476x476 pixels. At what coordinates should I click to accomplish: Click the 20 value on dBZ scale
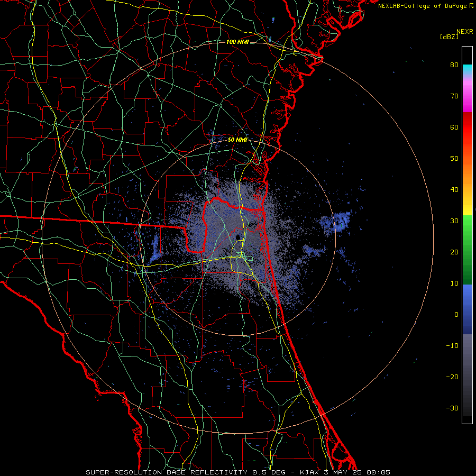(454, 252)
